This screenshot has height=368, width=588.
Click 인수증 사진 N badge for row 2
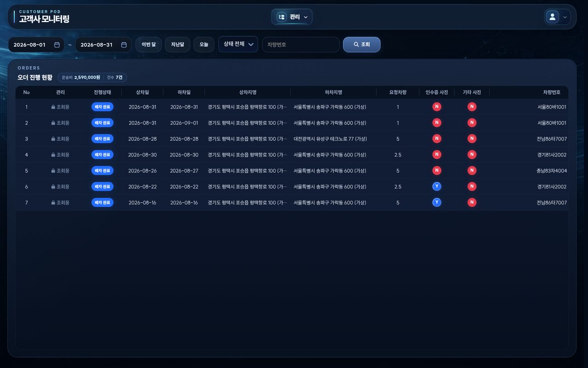click(x=437, y=123)
